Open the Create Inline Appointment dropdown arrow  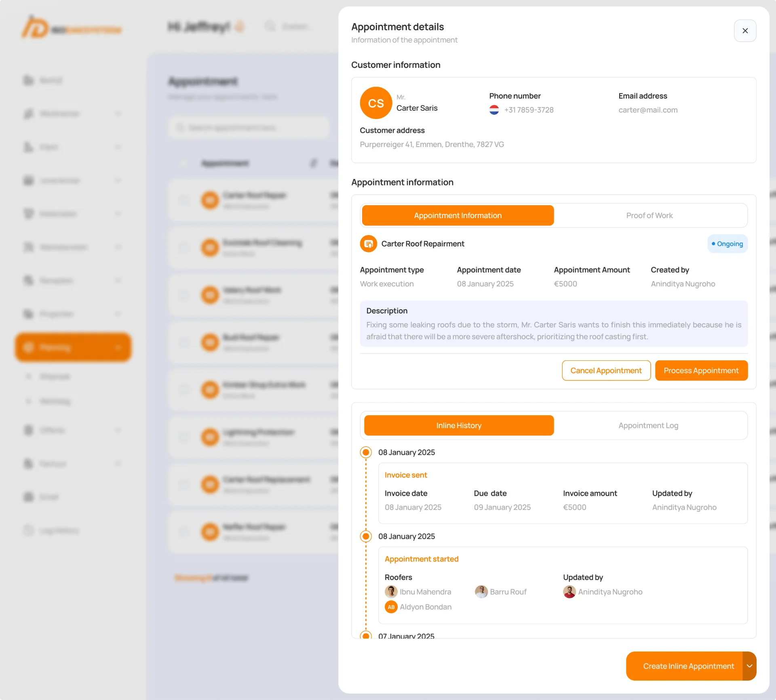pyautogui.click(x=749, y=666)
